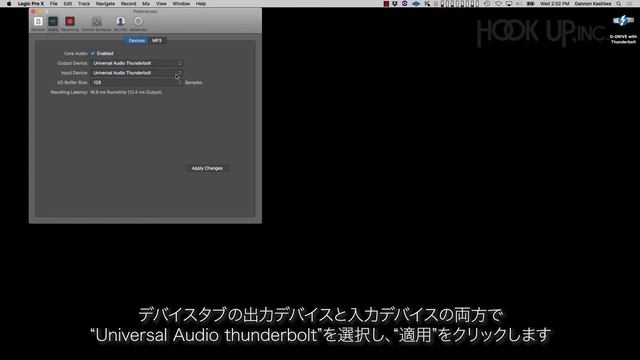Switch to the Devices tab

pos(136,41)
